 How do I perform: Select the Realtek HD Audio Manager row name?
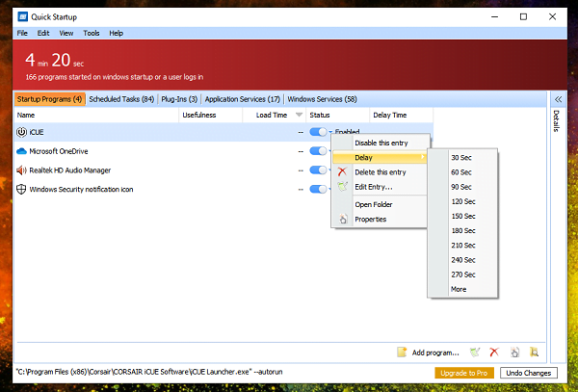pyautogui.click(x=70, y=170)
